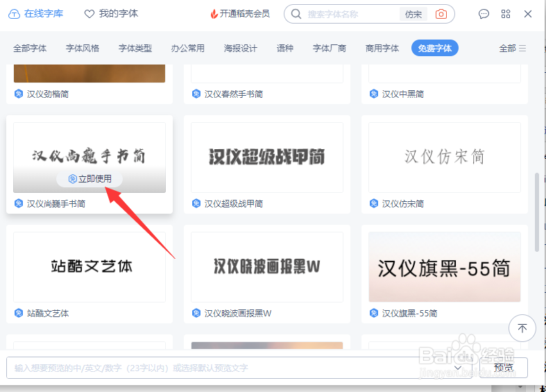This screenshot has height=392, width=546.
Task: Click the 汉仪劲楷简 font name
Action: tap(48, 94)
